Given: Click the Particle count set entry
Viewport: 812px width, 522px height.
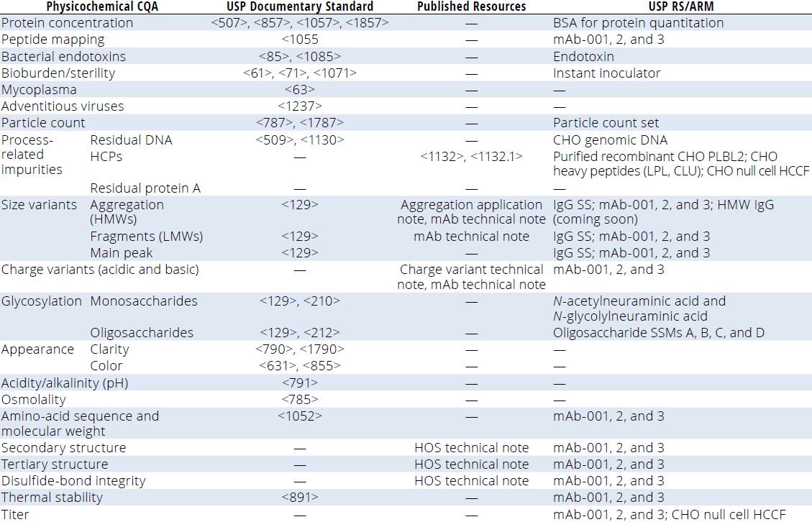Looking at the screenshot, I should tap(606, 122).
